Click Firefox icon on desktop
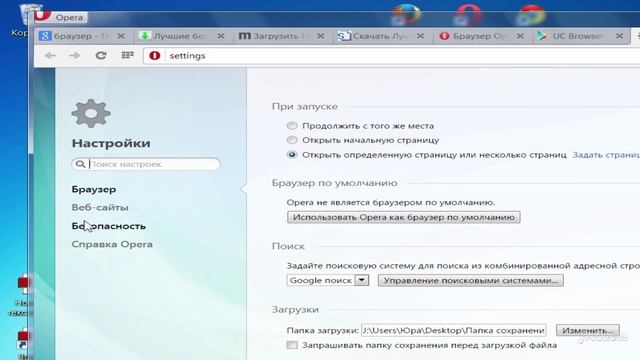The width and height of the screenshot is (640, 360). 406,14
